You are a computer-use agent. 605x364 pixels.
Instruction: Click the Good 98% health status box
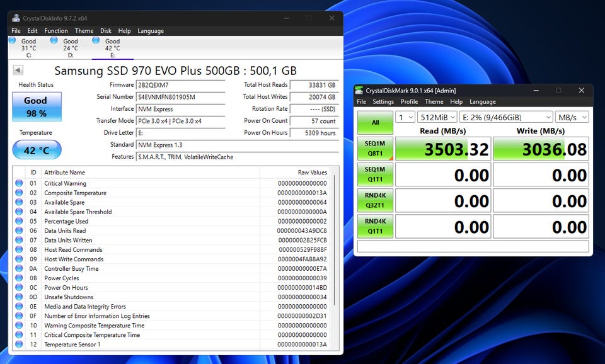(x=37, y=106)
